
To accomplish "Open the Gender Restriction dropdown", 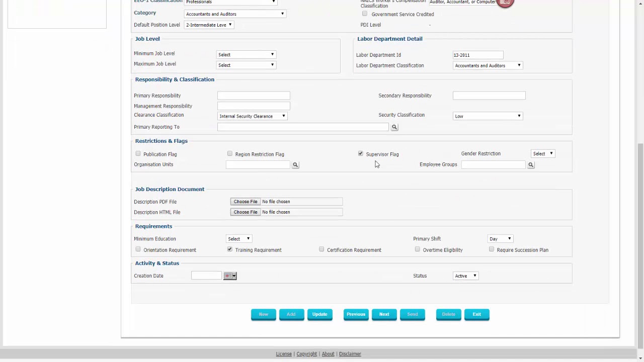I will coord(543,154).
